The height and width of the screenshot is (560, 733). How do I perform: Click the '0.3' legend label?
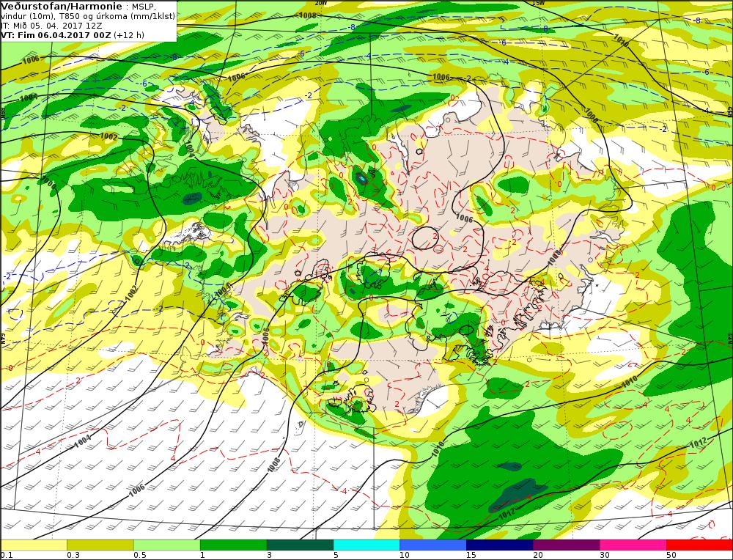click(x=73, y=556)
